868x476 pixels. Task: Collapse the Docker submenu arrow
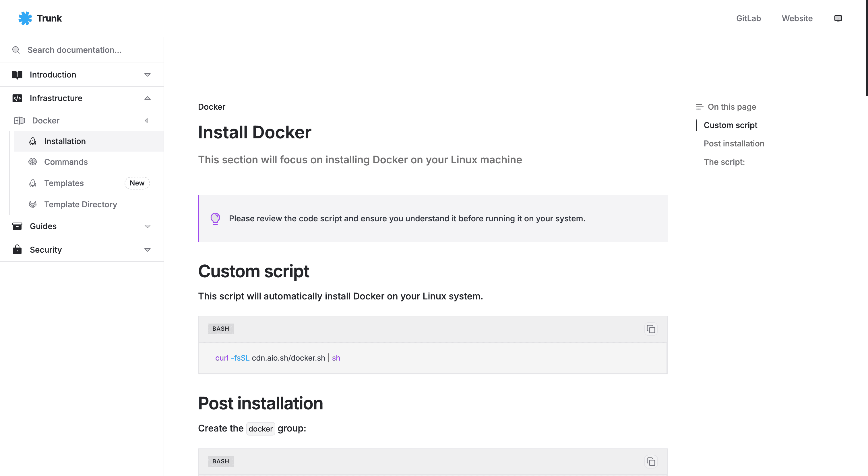(146, 120)
